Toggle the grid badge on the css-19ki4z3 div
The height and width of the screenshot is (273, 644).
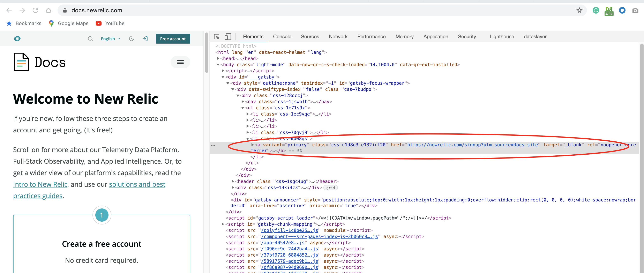[x=330, y=188]
